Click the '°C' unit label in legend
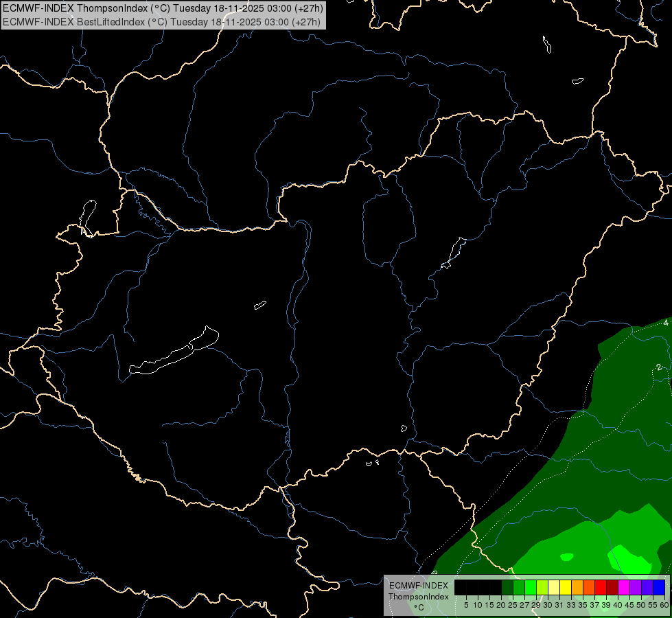Screen dimensions: 672x618 tap(419, 607)
